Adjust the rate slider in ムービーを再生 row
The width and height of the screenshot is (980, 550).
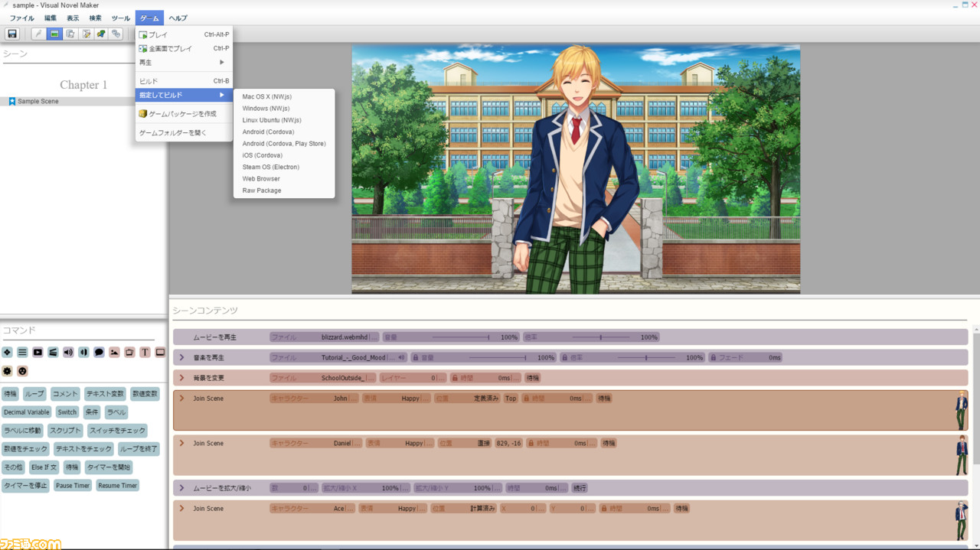[601, 337]
